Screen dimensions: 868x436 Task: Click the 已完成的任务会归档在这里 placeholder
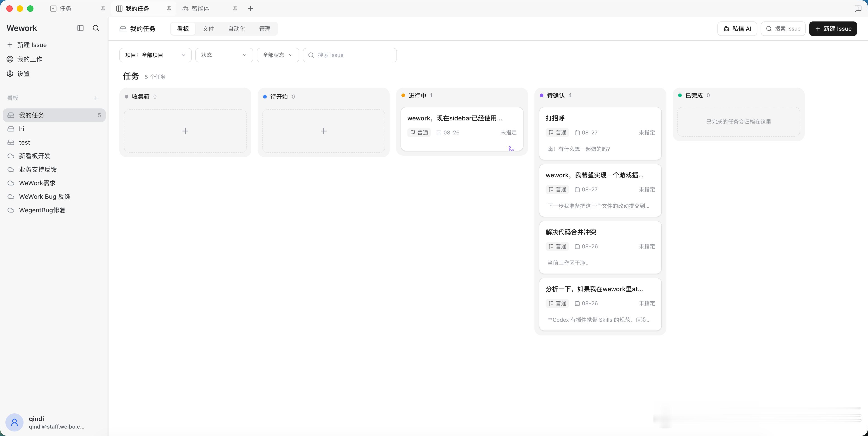(x=739, y=122)
